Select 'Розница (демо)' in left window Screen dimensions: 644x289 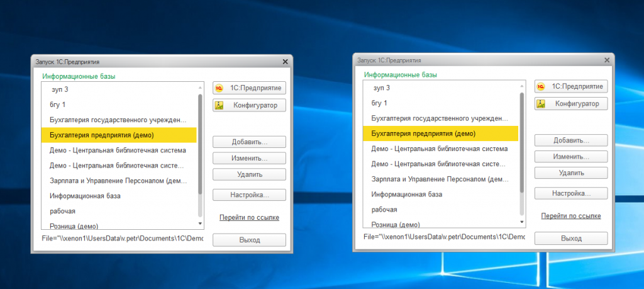click(119, 225)
